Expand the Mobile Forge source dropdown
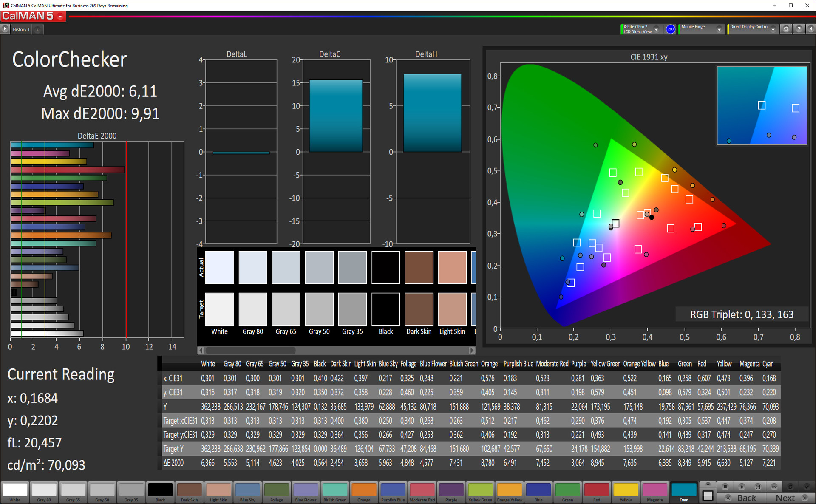Screen dimensions: 816x504 [719, 29]
